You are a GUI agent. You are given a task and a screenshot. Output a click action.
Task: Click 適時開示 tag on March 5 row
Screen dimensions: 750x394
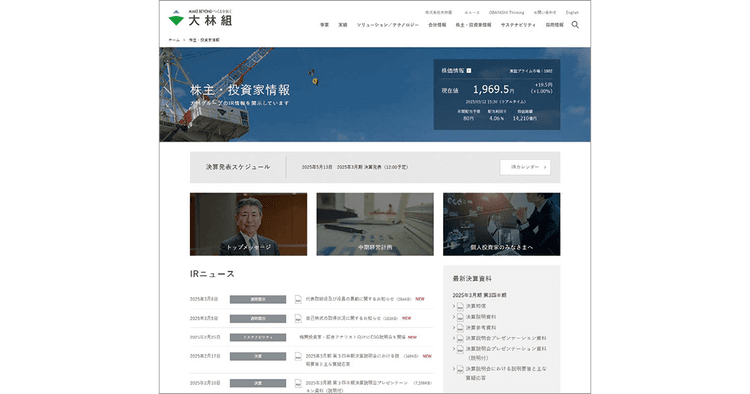point(258,318)
